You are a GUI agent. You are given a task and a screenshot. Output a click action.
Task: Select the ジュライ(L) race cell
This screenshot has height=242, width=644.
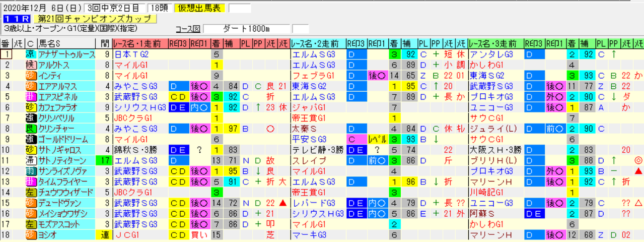pos(495,129)
